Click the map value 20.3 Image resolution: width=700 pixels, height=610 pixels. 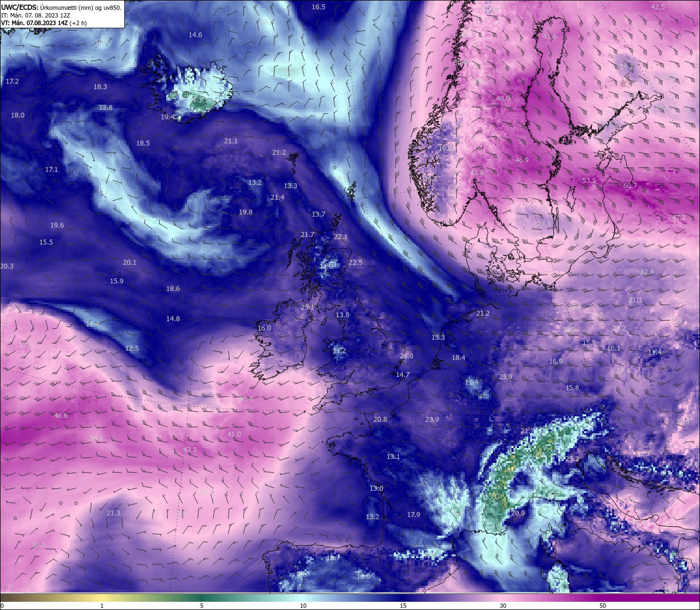coord(7,266)
